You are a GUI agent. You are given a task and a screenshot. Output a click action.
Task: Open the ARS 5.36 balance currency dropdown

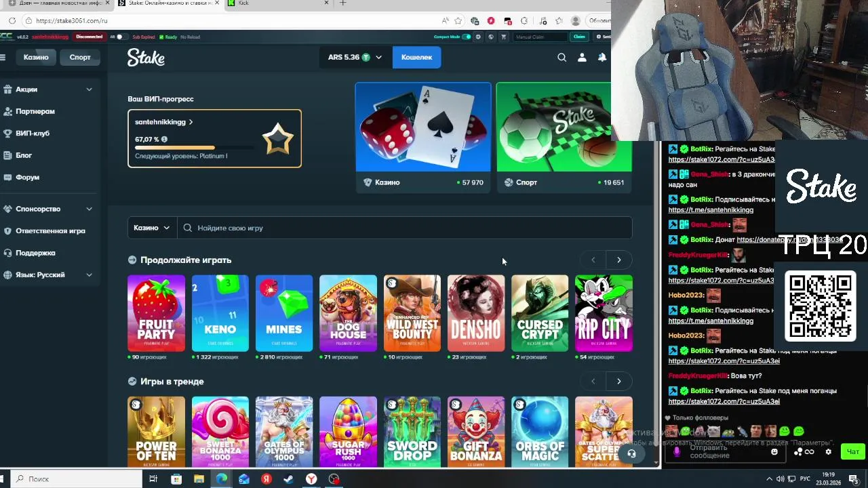355,58
